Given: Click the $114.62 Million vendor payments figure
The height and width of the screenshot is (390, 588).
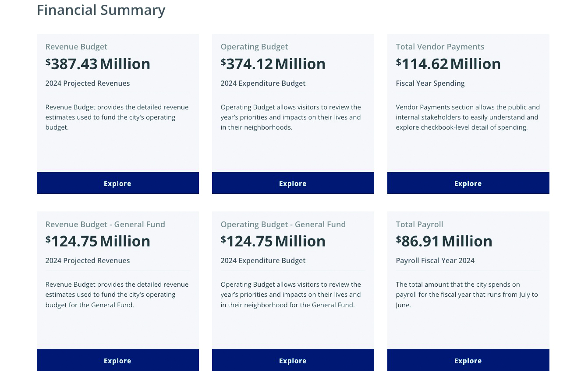Looking at the screenshot, I should click(448, 63).
